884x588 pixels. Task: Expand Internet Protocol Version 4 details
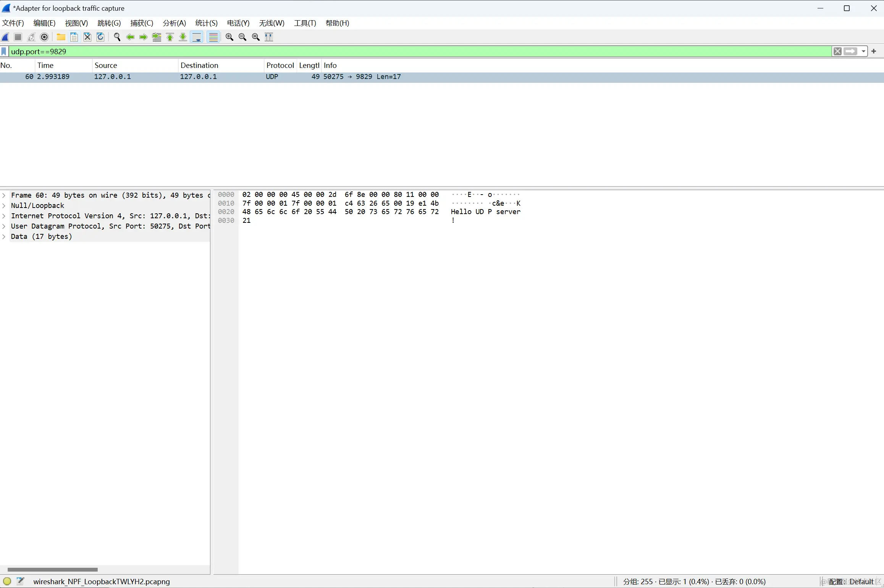[4, 216]
